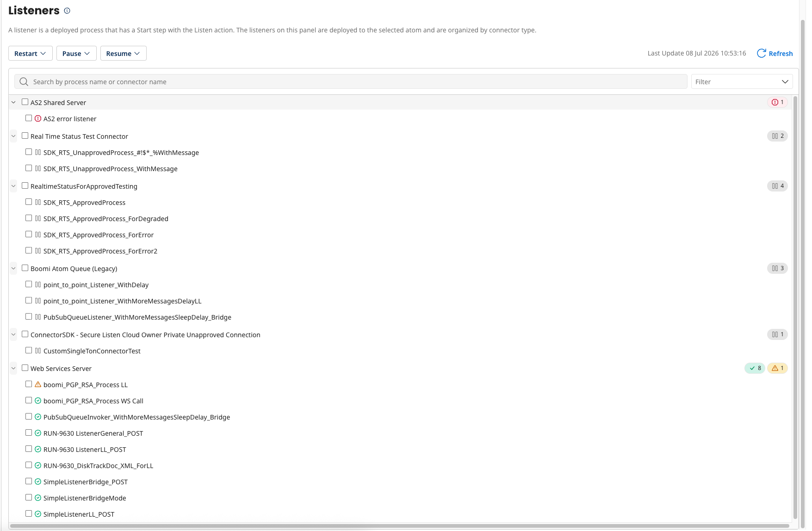Screen dimensions: 812x531
Task: Click the paused icon on SDK_RTS_ApprovedProcess_ForDegraded
Action: pyautogui.click(x=38, y=218)
